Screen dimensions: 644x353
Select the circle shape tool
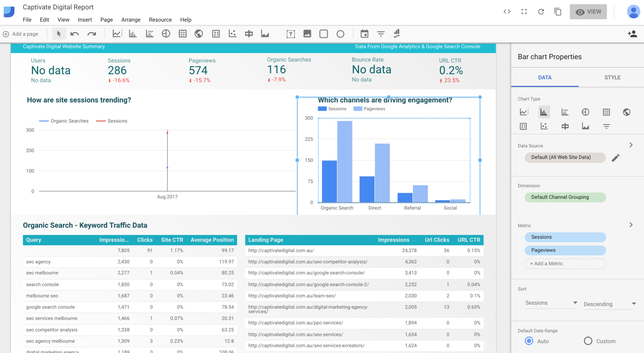[x=340, y=34]
